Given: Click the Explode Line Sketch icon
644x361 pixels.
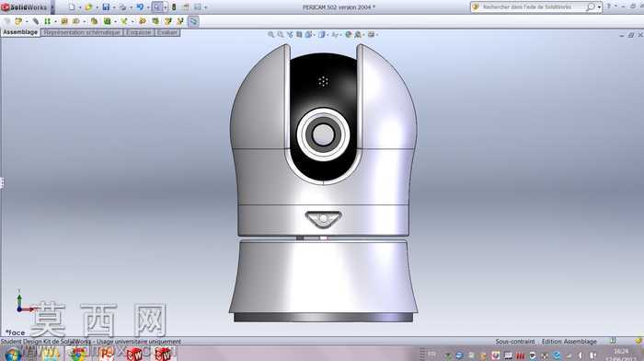Looking at the screenshot, I should point(180,21).
